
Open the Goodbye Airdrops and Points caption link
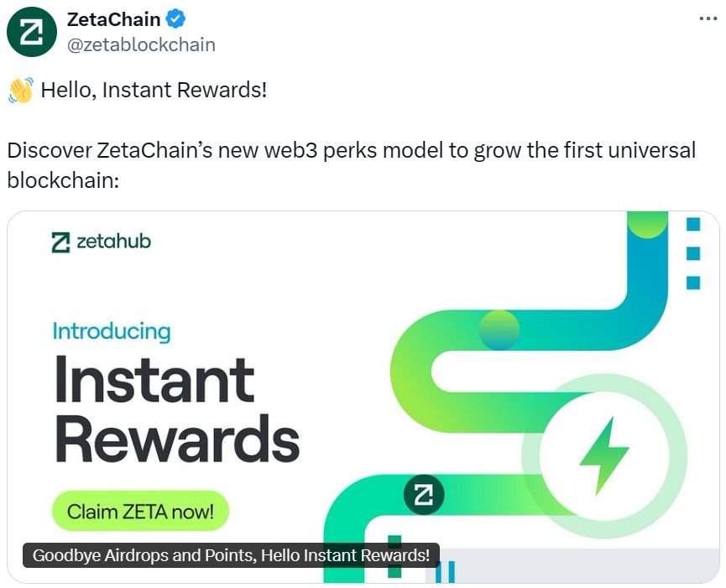(231, 555)
